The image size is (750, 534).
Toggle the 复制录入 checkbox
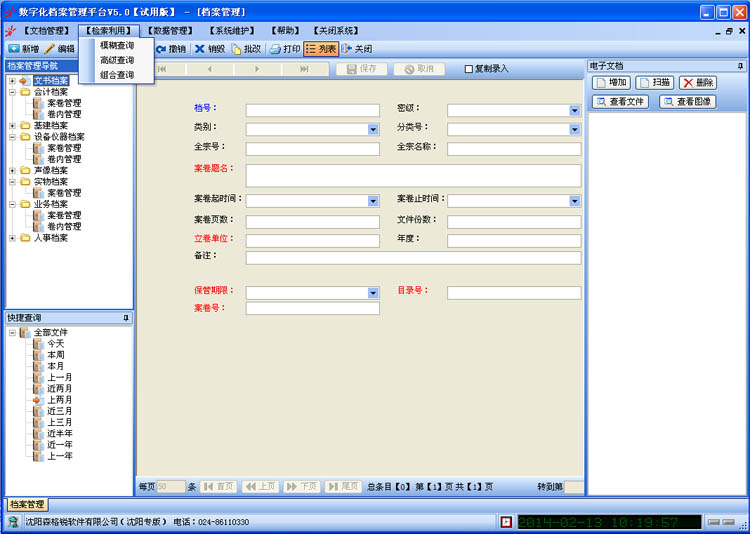(x=469, y=69)
